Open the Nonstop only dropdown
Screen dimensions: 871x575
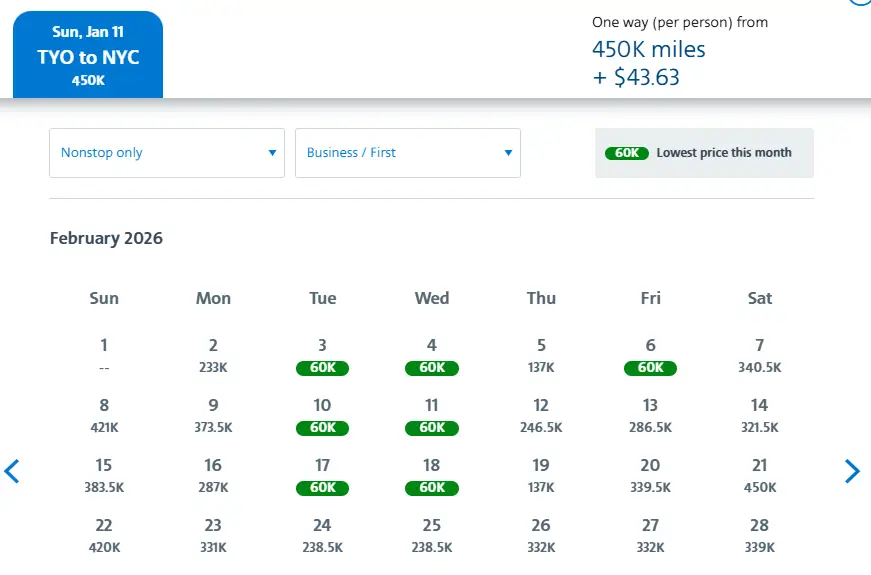tap(167, 153)
